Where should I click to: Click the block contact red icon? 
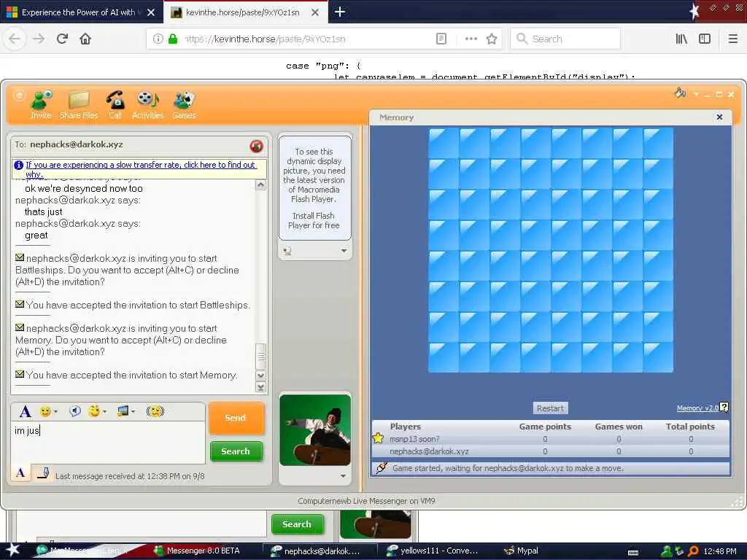pos(256,146)
